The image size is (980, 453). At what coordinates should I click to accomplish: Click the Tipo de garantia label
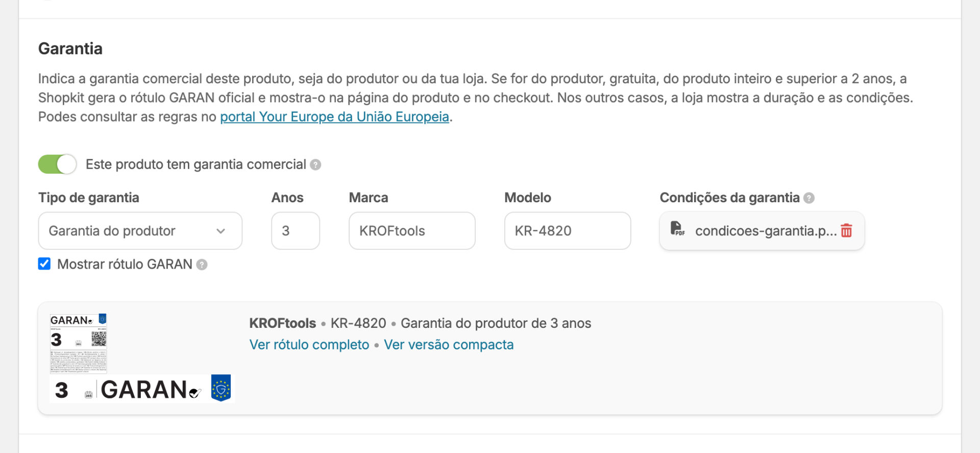click(89, 198)
